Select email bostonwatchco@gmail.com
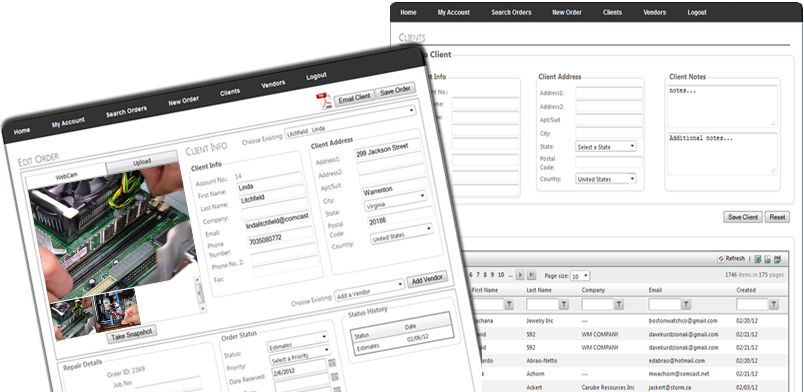Viewport: 804px width, 392px height. [682, 321]
